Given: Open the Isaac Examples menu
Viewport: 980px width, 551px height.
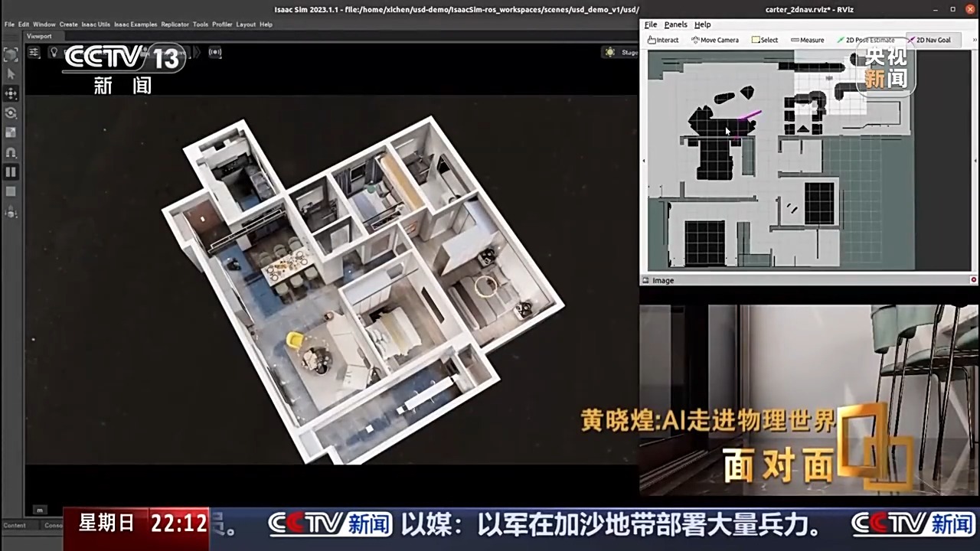Looking at the screenshot, I should pos(136,24).
